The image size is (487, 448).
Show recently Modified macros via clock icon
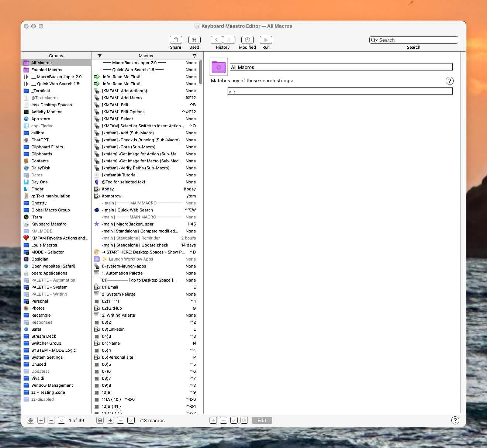(x=247, y=40)
